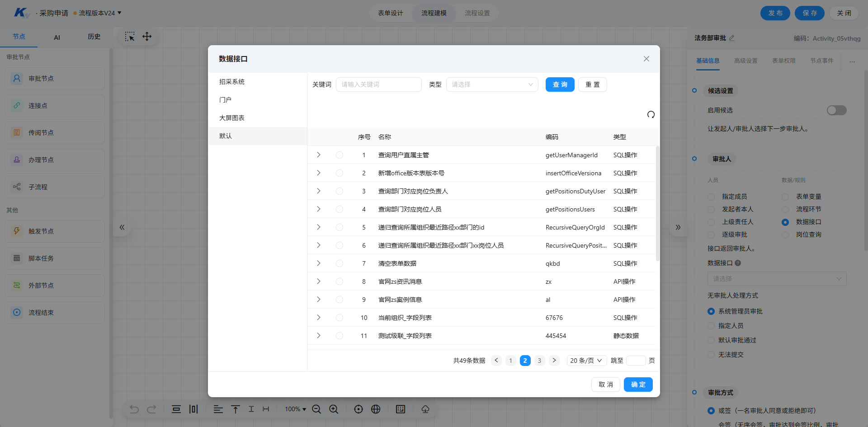Click the undo arrow in bottom toolbar

[134, 409]
